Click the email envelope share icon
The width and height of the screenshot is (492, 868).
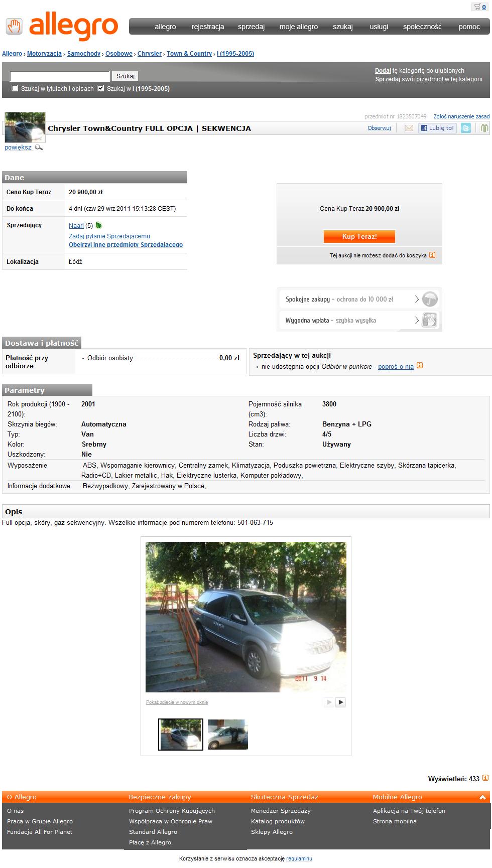click(409, 128)
